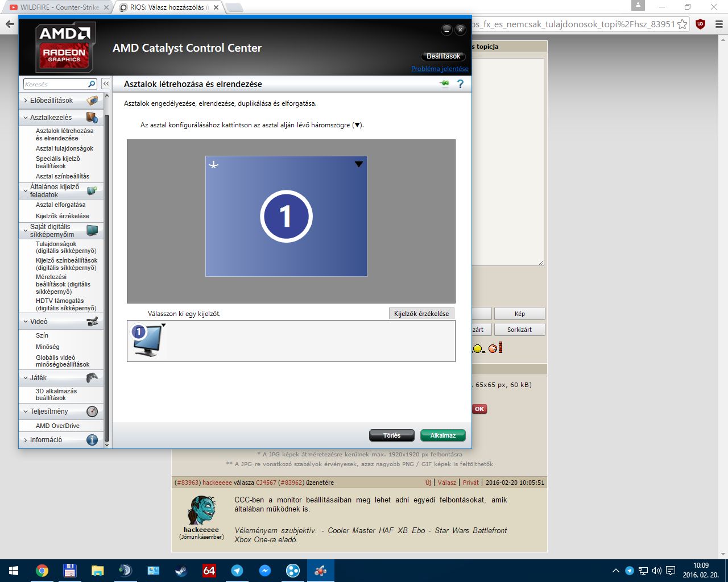The image size is (728, 582).
Task: Open AMD OverDrive page
Action: click(57, 426)
